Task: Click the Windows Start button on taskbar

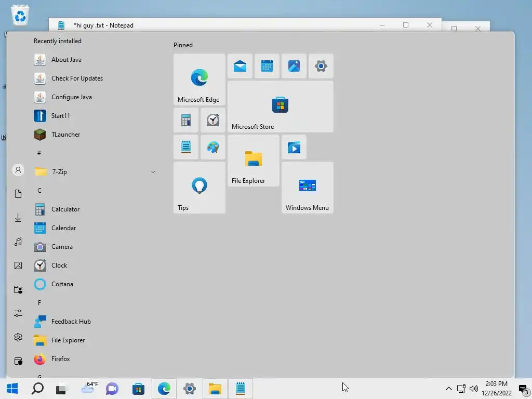Action: 12,389
